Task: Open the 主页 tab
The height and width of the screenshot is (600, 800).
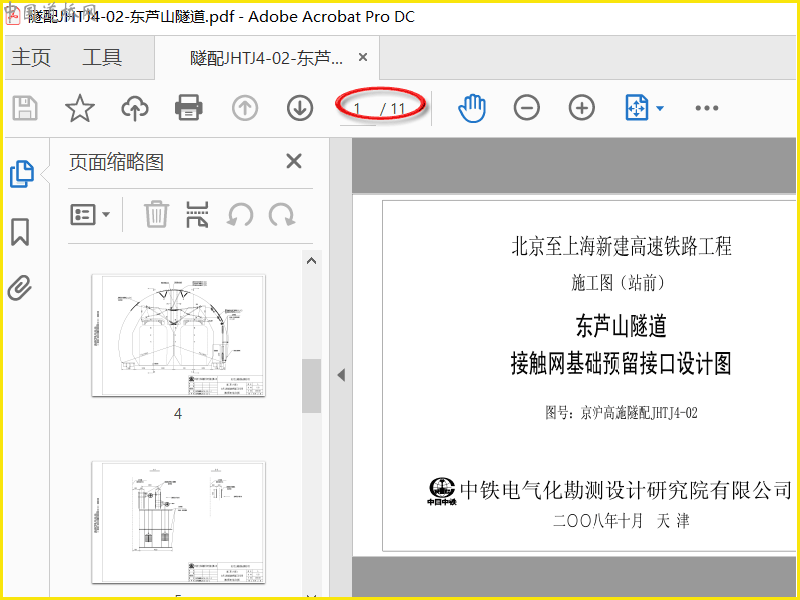Action: coord(31,57)
